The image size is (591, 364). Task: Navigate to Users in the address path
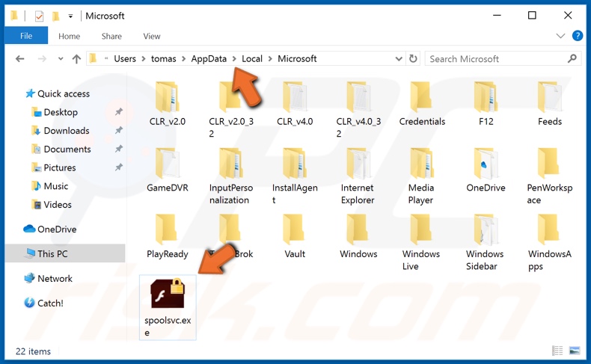[125, 59]
